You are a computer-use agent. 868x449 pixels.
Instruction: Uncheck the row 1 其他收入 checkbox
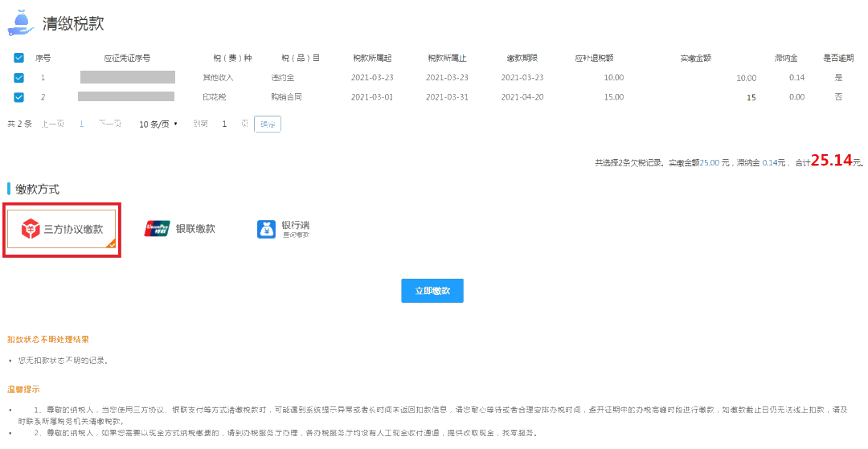(x=18, y=78)
